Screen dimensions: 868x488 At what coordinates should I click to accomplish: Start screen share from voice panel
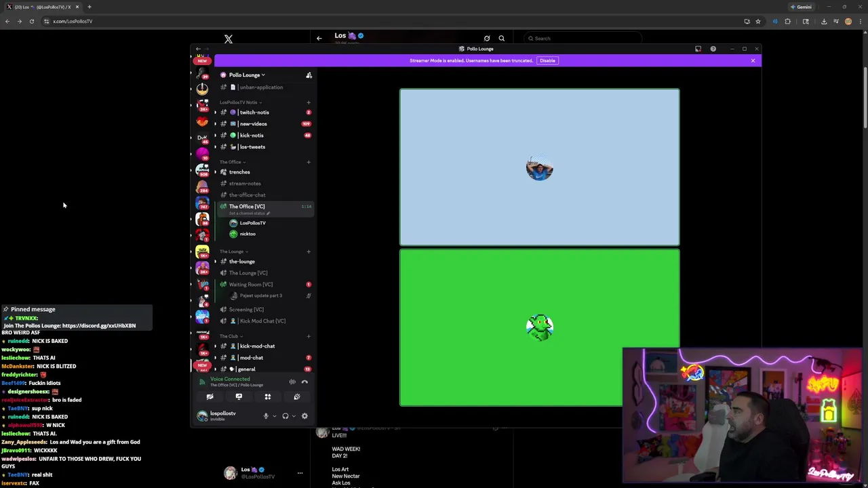click(x=239, y=397)
